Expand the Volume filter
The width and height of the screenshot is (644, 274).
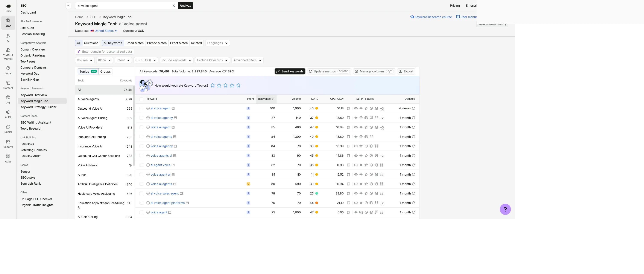(x=85, y=60)
